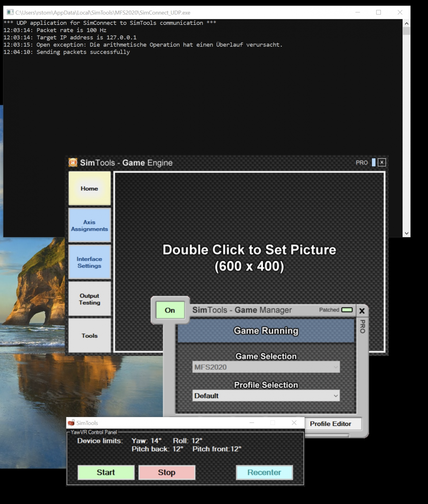Viewport: 428px width, 504px height.
Task: Click Start in YawVR Control Panel
Action: pos(106,472)
